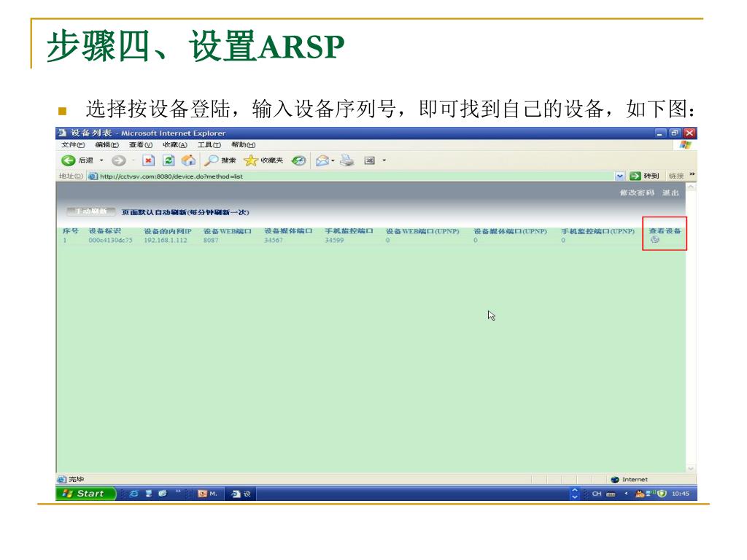Click the Refresh page icon

coord(169,160)
